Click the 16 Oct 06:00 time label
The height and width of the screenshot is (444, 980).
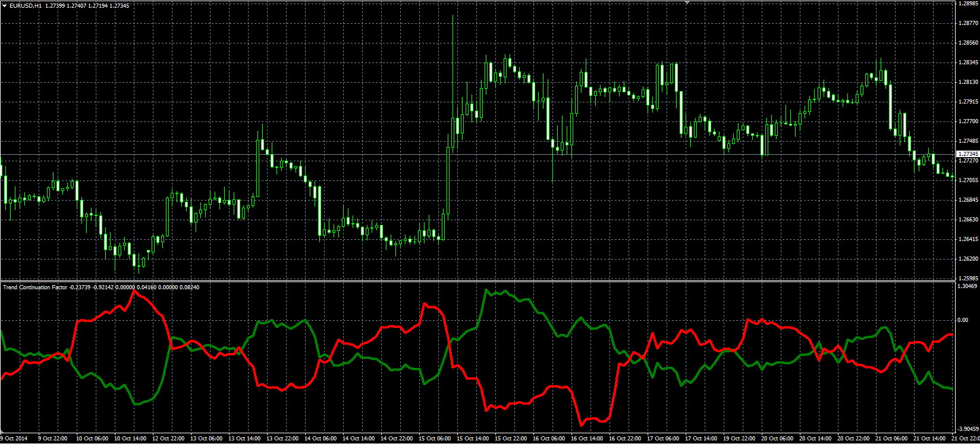click(x=549, y=439)
